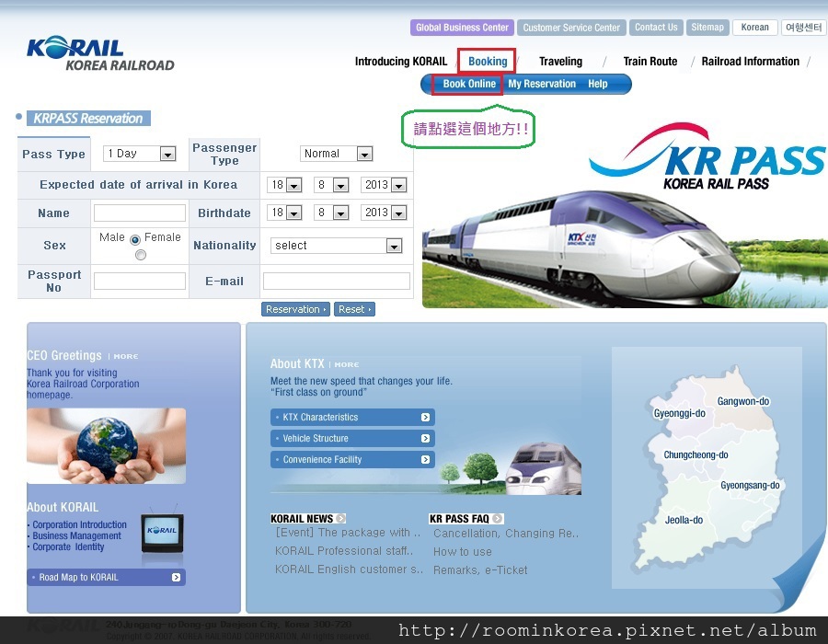Click the Name input field
828x644 pixels.
pos(140,213)
